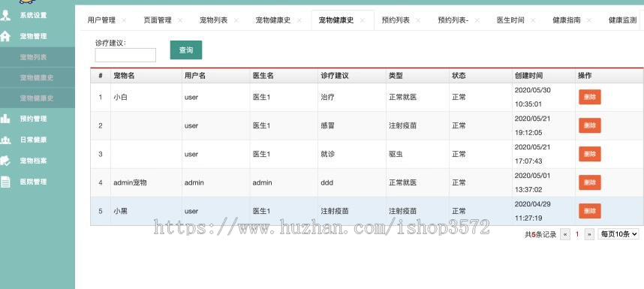
Task: Delete the 小黑 record in row 5
Action: click(590, 211)
